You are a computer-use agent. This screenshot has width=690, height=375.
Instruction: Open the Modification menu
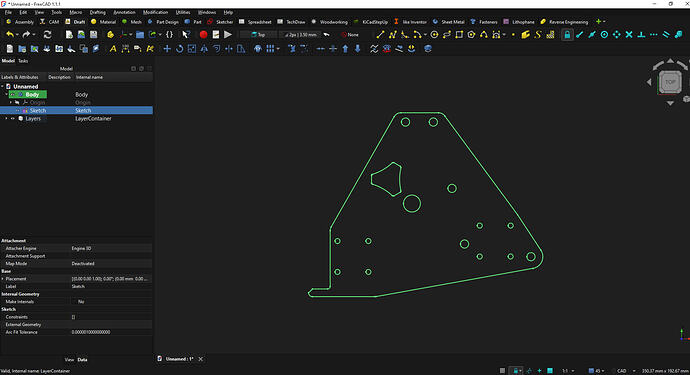(155, 12)
